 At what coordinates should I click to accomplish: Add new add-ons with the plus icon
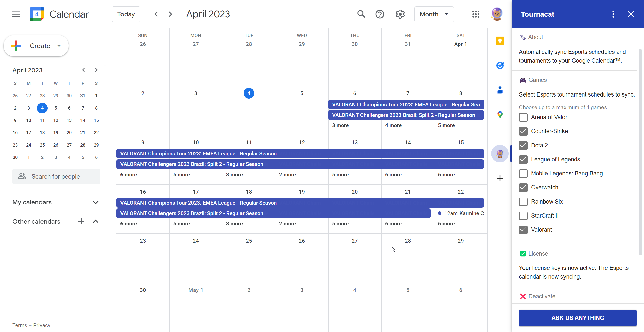coord(500,178)
